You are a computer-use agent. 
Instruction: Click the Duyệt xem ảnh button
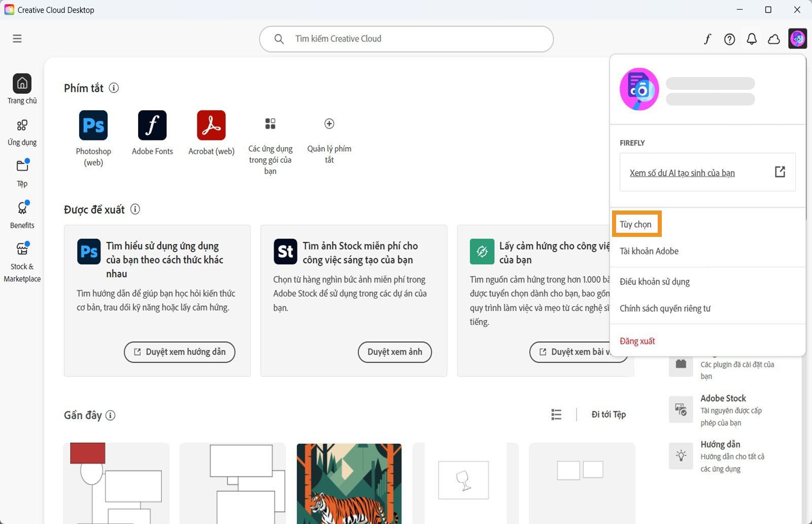tap(395, 352)
